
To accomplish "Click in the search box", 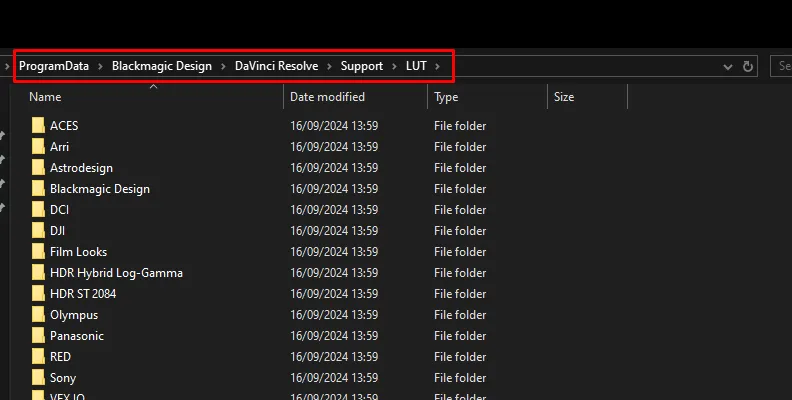I will [782, 67].
